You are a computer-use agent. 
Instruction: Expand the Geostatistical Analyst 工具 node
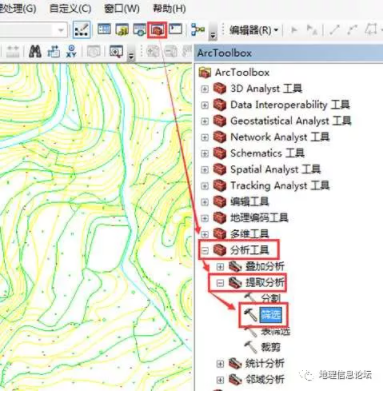205,121
